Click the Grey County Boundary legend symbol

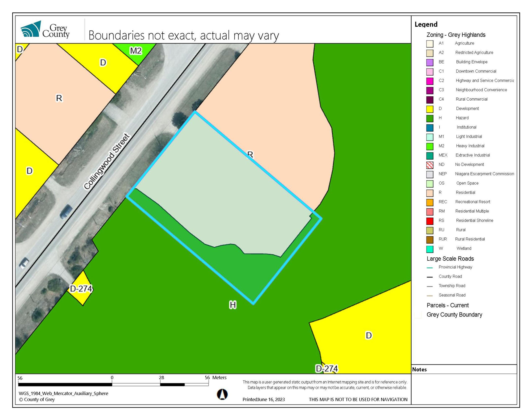coord(418,315)
